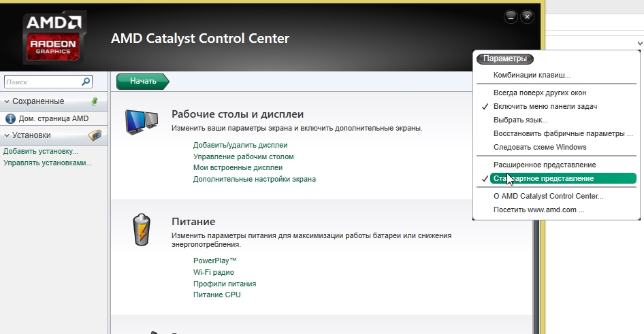This screenshot has width=644, height=334.
Task: Click the AMD Radeon Graphics logo
Action: 53,37
